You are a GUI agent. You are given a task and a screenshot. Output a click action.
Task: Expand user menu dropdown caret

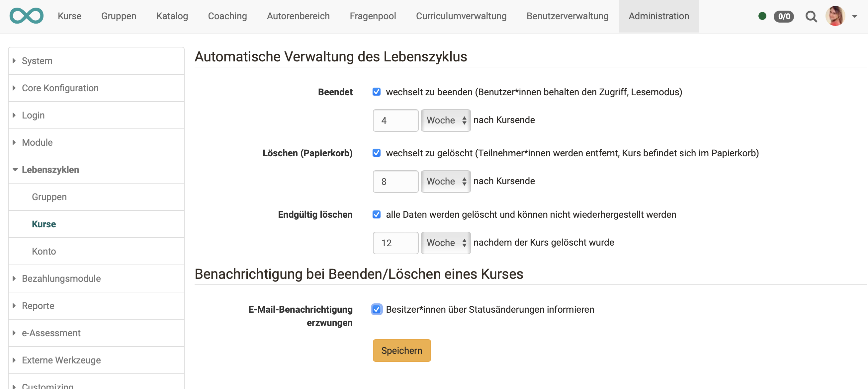click(854, 16)
